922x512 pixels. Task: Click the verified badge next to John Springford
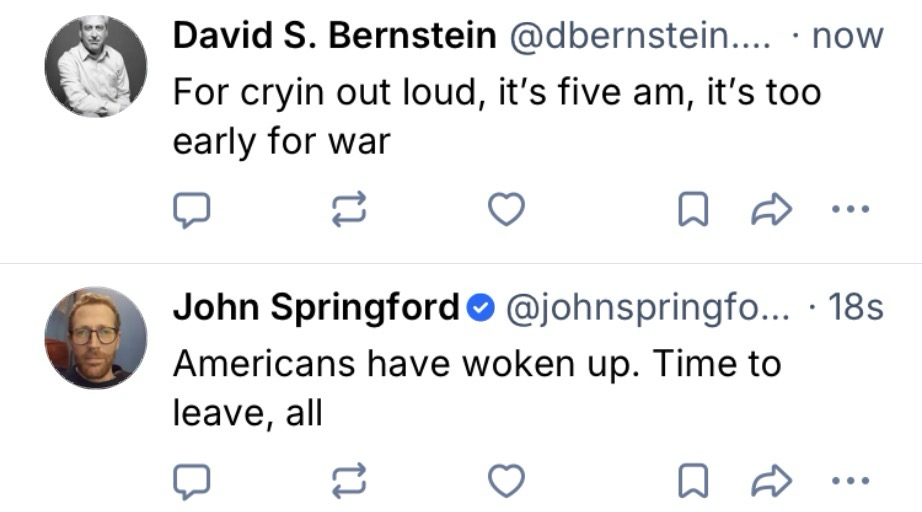pyautogui.click(x=481, y=308)
